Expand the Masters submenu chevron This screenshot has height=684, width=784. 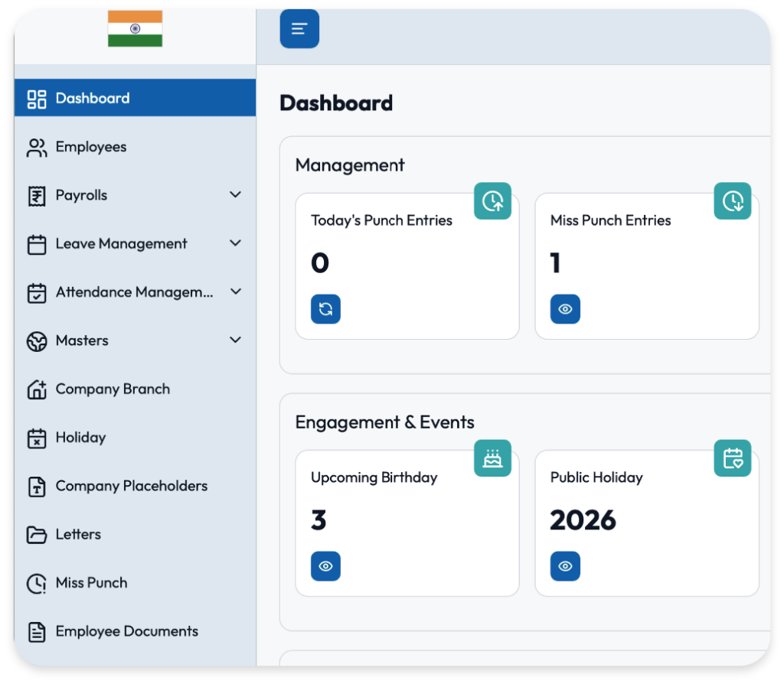(235, 340)
